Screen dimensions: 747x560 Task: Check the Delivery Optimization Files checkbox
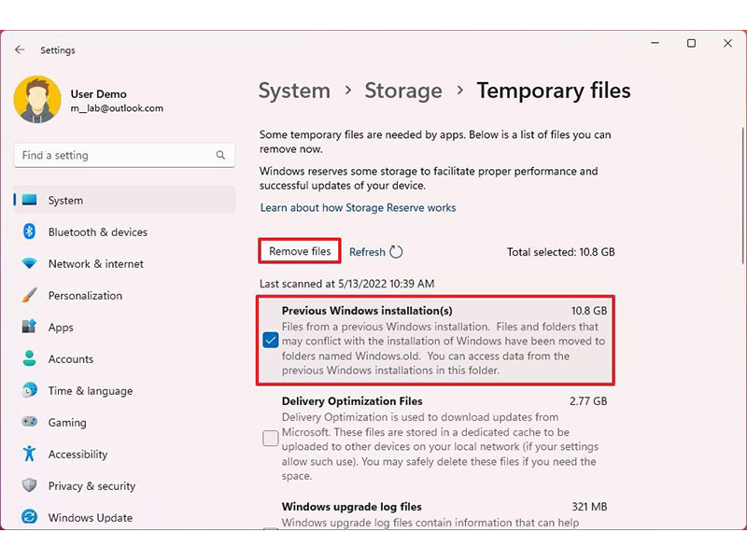coord(270,438)
